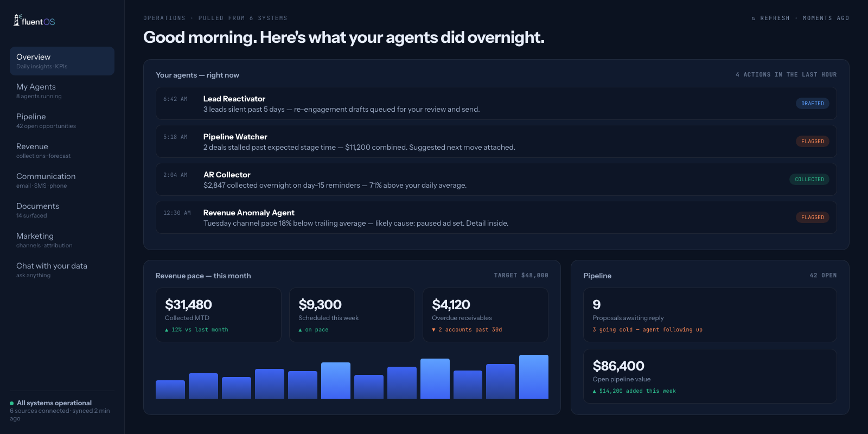Open Chat with your data
Viewport: 868px width, 434px height.
[62, 270]
